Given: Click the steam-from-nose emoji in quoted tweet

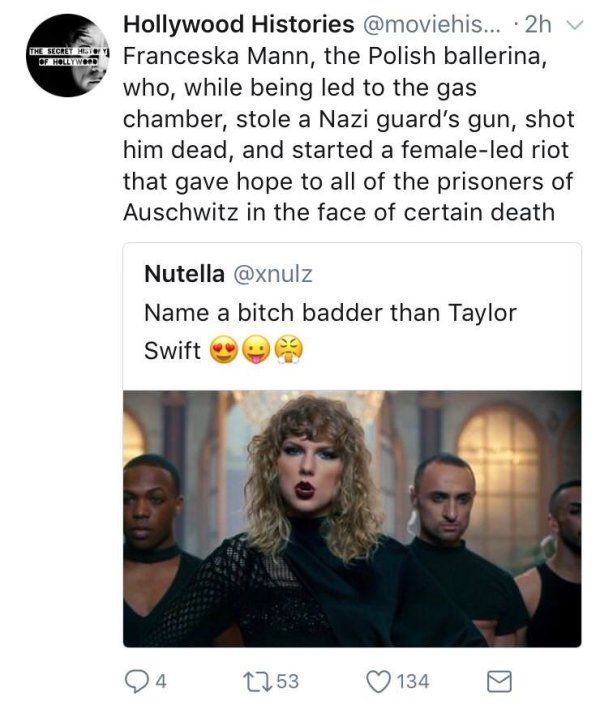Looking at the screenshot, I should (x=289, y=350).
